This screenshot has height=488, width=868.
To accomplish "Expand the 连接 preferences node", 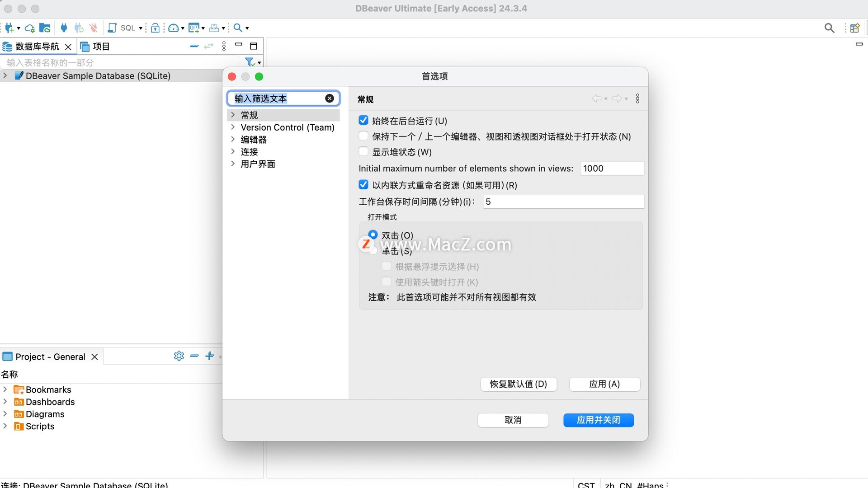I will 233,151.
